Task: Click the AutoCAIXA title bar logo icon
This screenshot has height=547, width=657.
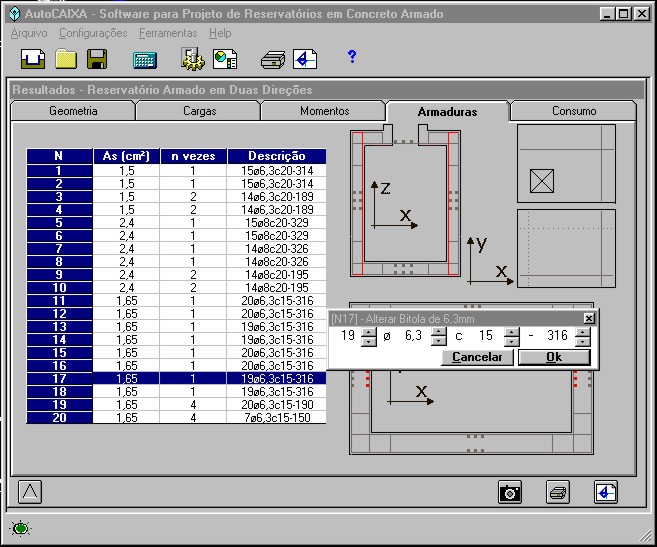Action: click(15, 14)
